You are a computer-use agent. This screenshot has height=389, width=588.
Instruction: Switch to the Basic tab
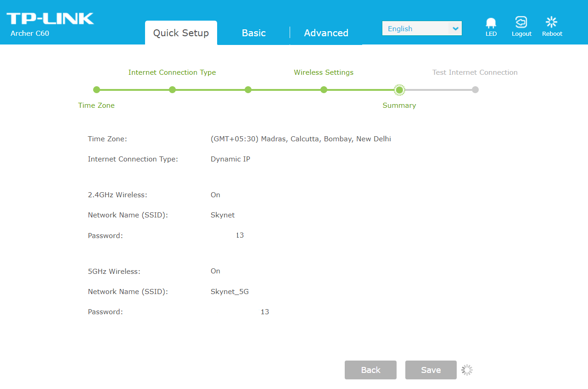pyautogui.click(x=254, y=33)
